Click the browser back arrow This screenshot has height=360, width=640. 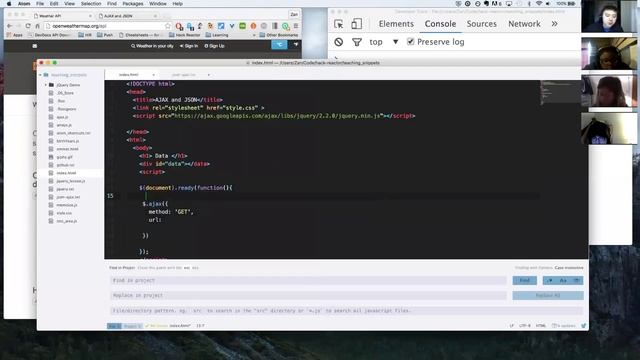10,26
